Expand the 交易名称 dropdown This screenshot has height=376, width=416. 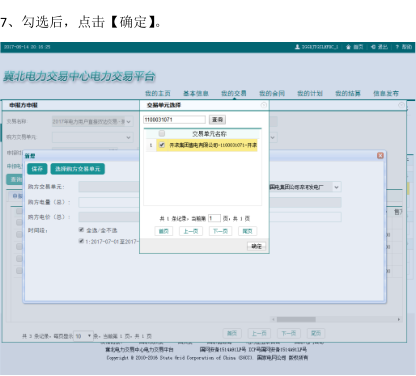(92, 122)
